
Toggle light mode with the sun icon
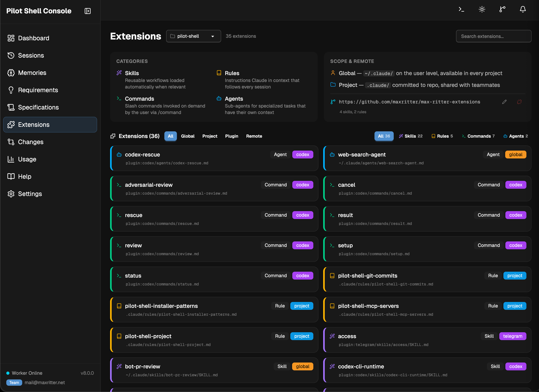coord(482,9)
